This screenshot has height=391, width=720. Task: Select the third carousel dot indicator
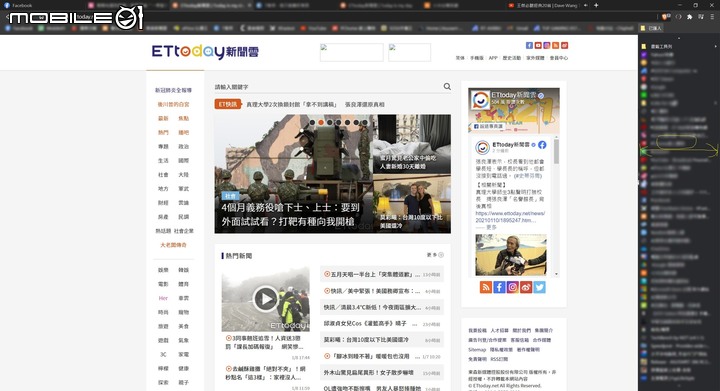(x=329, y=123)
